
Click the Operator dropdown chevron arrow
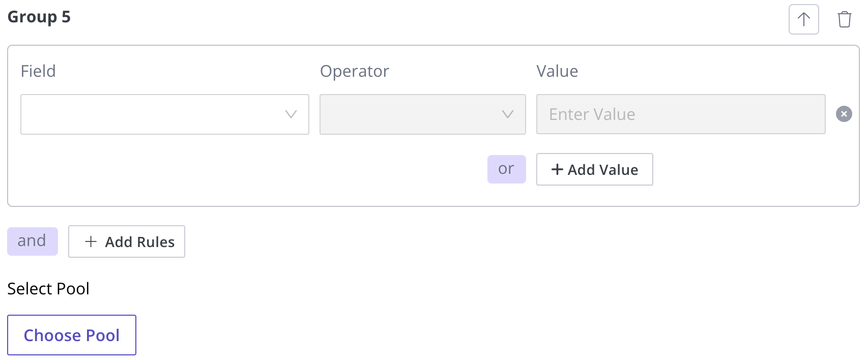(x=507, y=114)
